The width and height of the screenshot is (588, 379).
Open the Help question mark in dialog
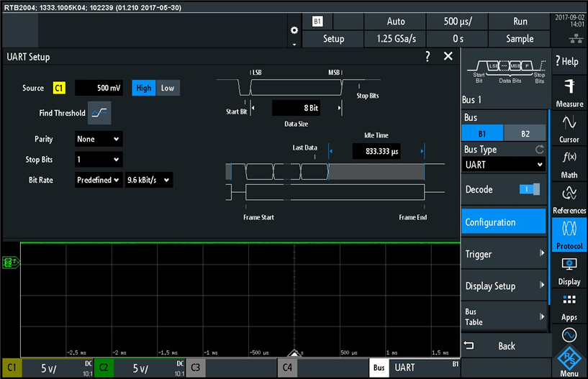(428, 56)
